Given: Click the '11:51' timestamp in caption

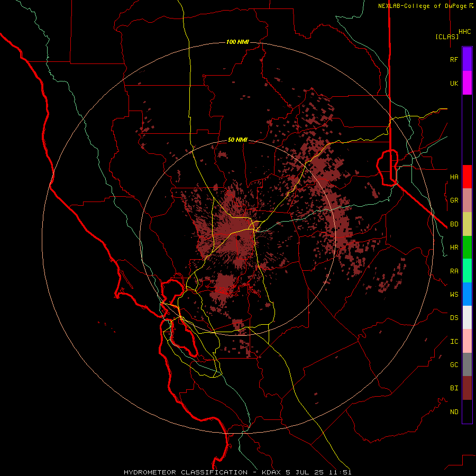Looking at the screenshot, I should click(x=341, y=472).
